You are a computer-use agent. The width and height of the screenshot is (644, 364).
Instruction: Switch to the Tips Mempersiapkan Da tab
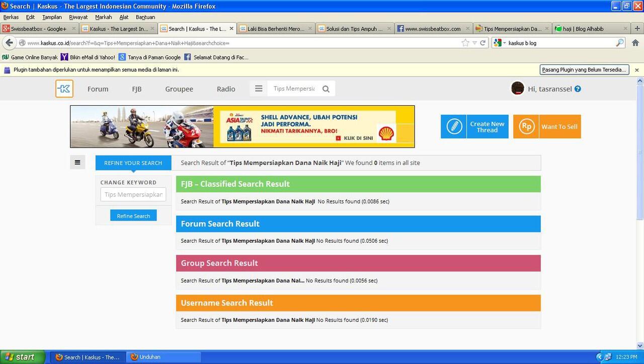(x=513, y=29)
